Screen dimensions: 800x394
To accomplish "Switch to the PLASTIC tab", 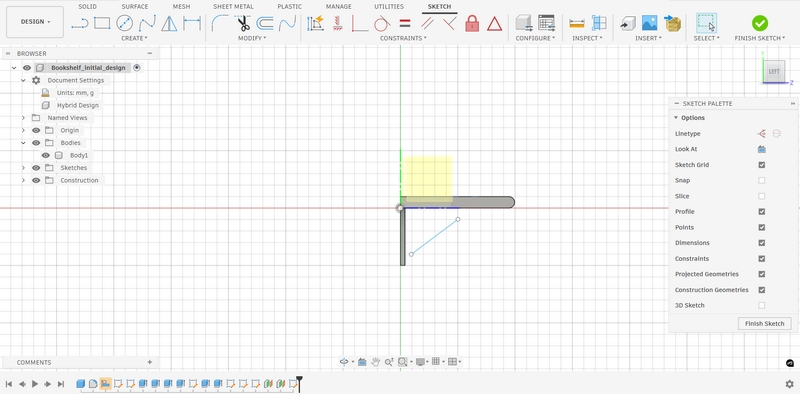I will (x=289, y=7).
